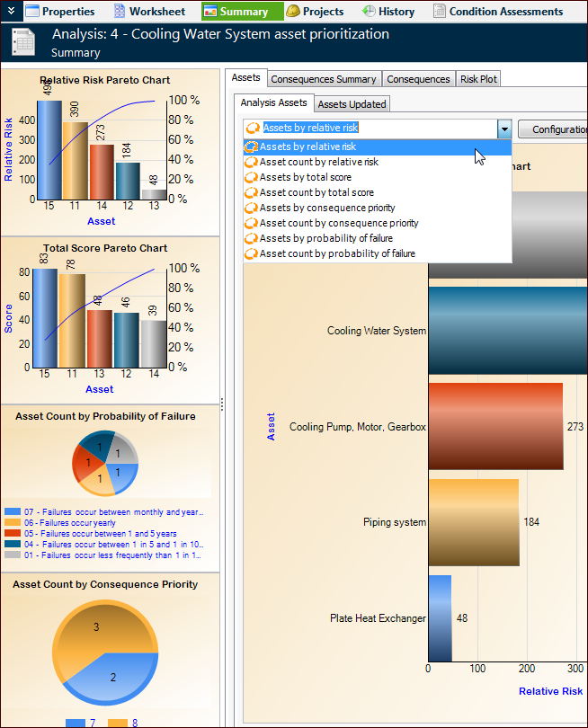Click legend '05 - Failures occur between 1 and 5 years'
The image size is (588, 728).
(101, 534)
